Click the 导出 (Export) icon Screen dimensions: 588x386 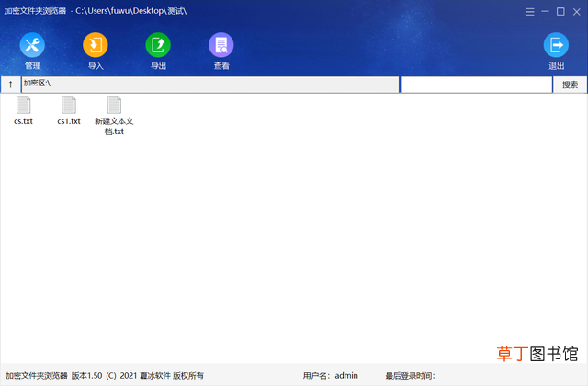158,45
